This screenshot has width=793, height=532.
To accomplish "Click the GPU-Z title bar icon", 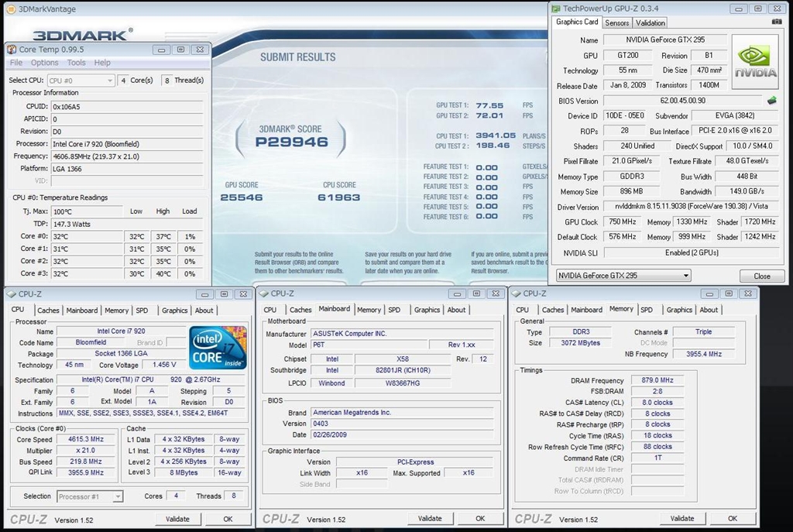I will (555, 9).
